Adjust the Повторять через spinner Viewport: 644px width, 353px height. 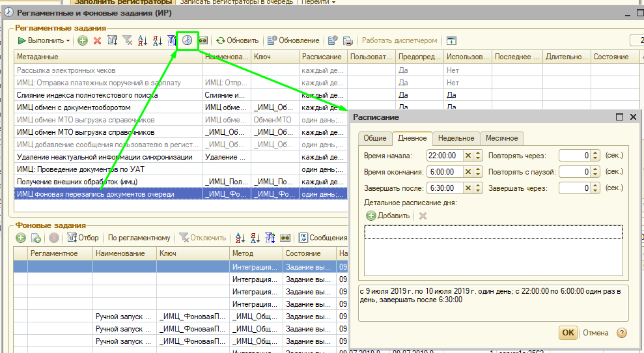[x=596, y=156]
